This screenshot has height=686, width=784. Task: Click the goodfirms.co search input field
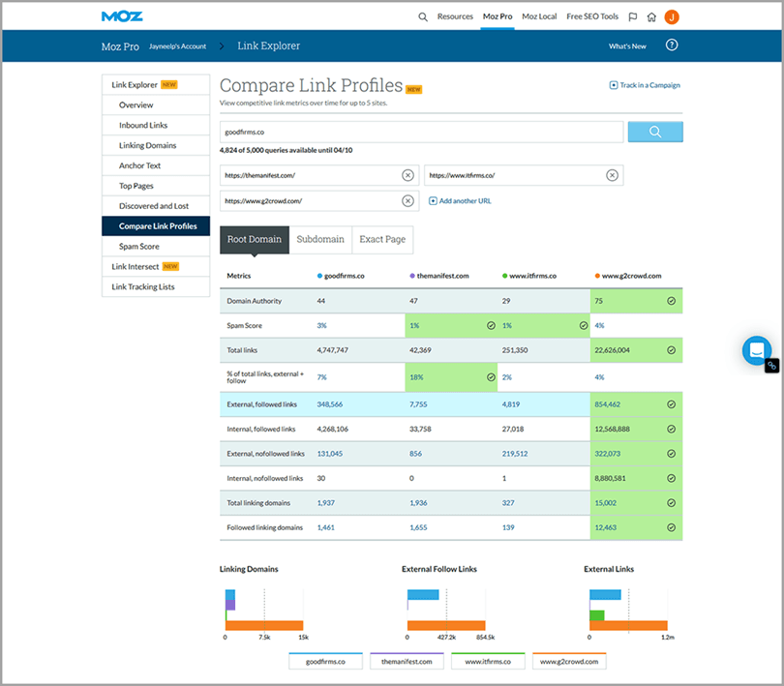(x=421, y=132)
